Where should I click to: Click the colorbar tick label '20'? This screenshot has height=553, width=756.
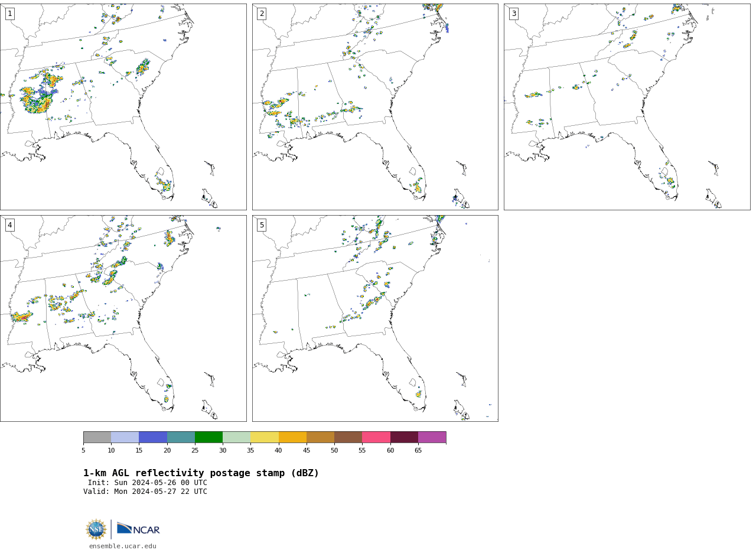click(167, 451)
